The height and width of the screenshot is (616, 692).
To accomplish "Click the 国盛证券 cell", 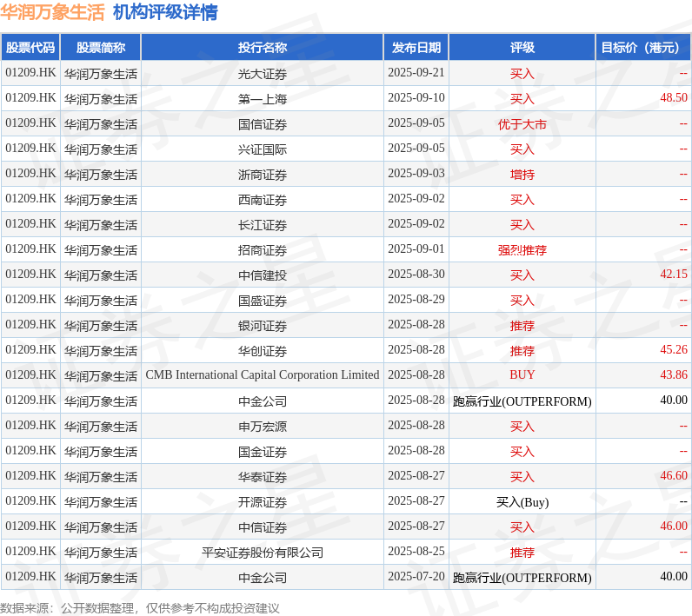I will 263,301.
